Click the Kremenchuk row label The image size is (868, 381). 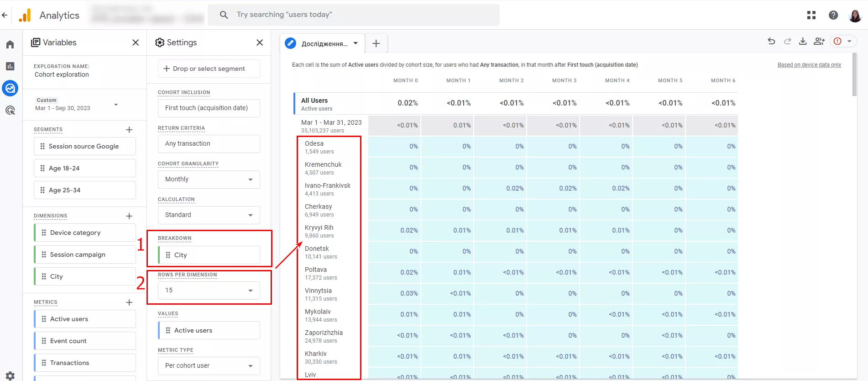(323, 164)
